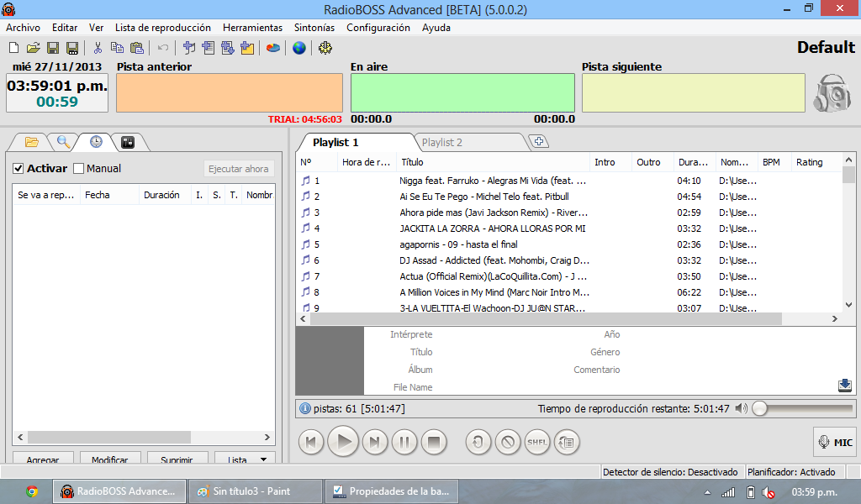The height and width of the screenshot is (504, 861).
Task: Click the info icon beside pistas: 61
Action: [x=304, y=408]
